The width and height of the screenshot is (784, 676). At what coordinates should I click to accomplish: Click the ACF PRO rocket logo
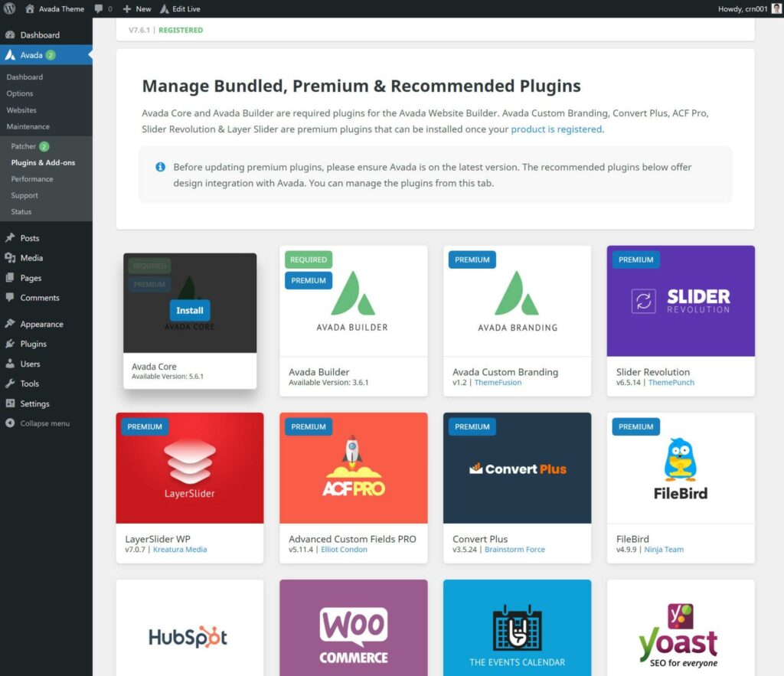tap(353, 465)
